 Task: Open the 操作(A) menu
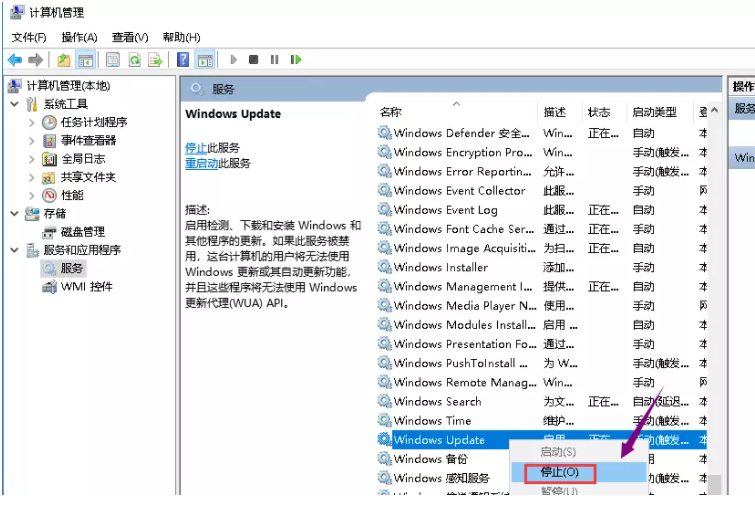click(x=79, y=37)
